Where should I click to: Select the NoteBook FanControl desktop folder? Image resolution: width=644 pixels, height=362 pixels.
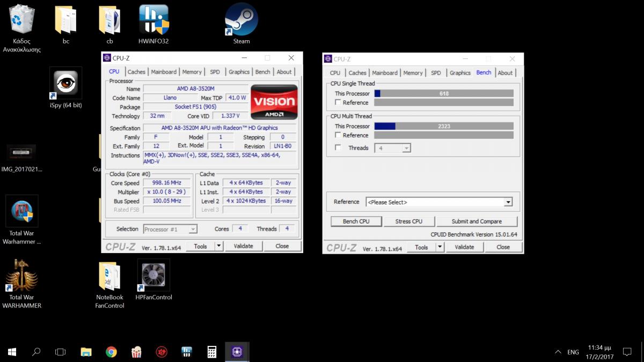tap(110, 284)
